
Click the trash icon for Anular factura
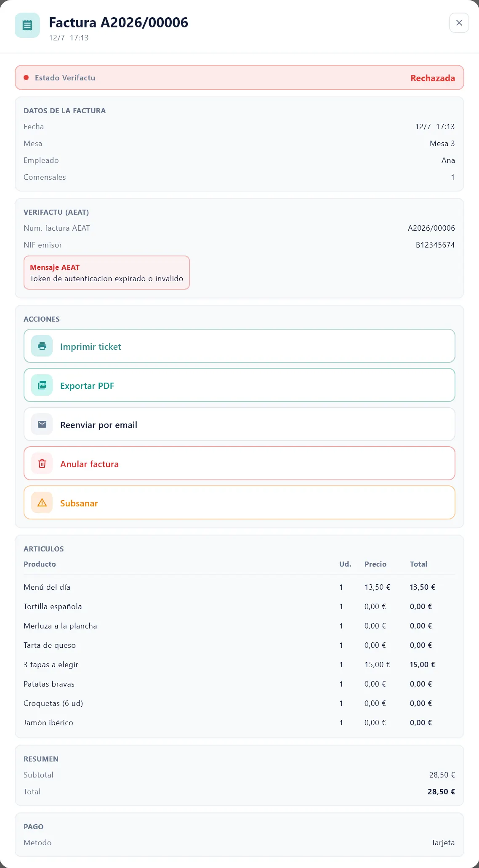coord(42,463)
